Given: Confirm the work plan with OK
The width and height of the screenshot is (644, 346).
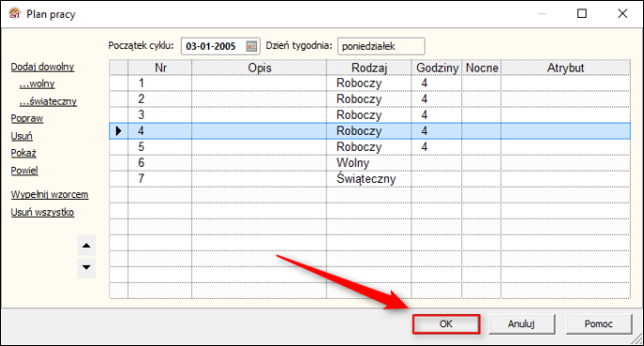Looking at the screenshot, I should [x=446, y=323].
